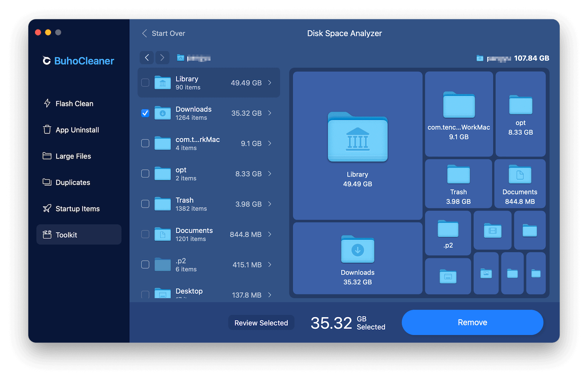This screenshot has width=588, height=380.
Task: Select the .p2 treemap tile
Action: click(x=448, y=233)
